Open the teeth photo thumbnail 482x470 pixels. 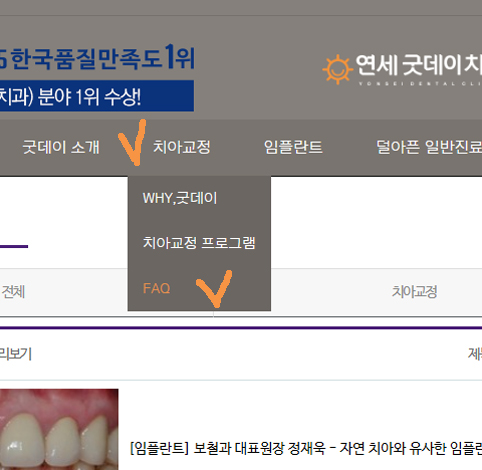pos(59,429)
